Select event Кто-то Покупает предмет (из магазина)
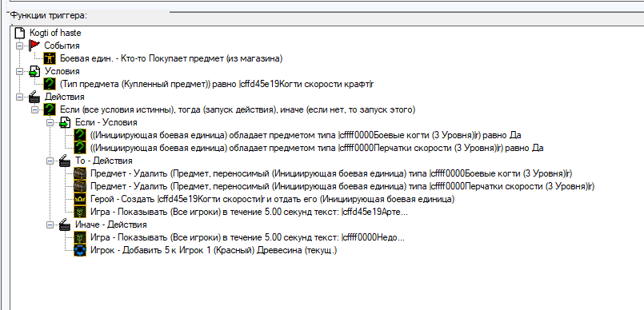Viewport: 644px width, 310px height. tap(171, 58)
